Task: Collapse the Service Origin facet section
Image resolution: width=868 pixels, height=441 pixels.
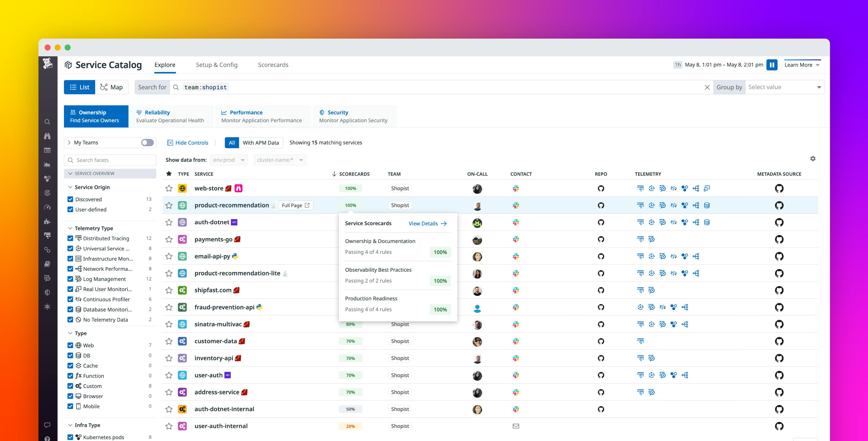Action: [x=71, y=187]
